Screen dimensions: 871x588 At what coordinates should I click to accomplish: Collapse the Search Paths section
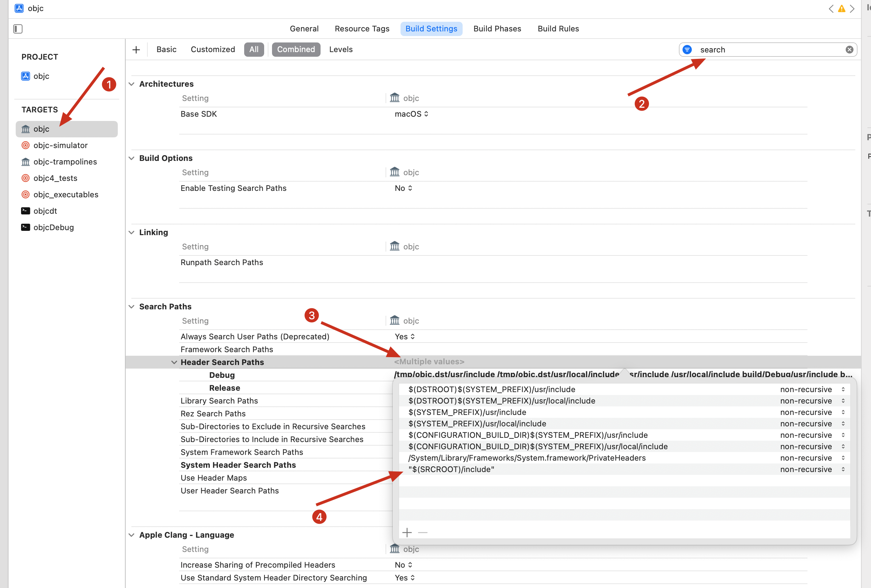132,306
